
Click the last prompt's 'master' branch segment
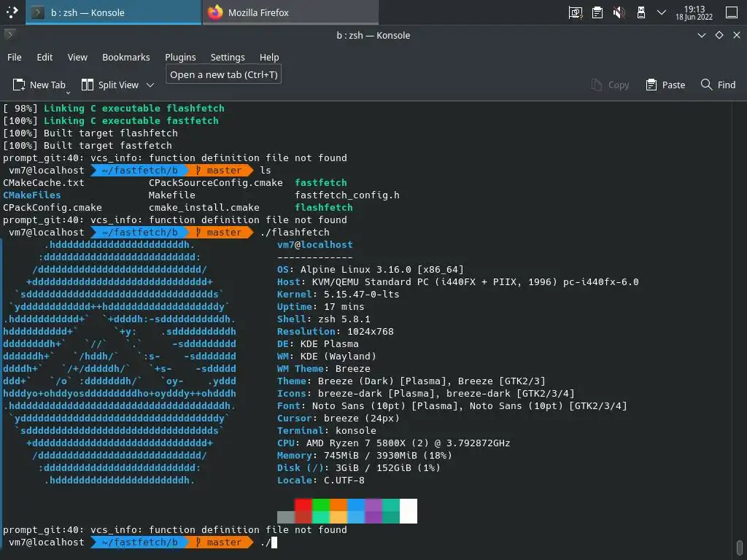(x=219, y=542)
